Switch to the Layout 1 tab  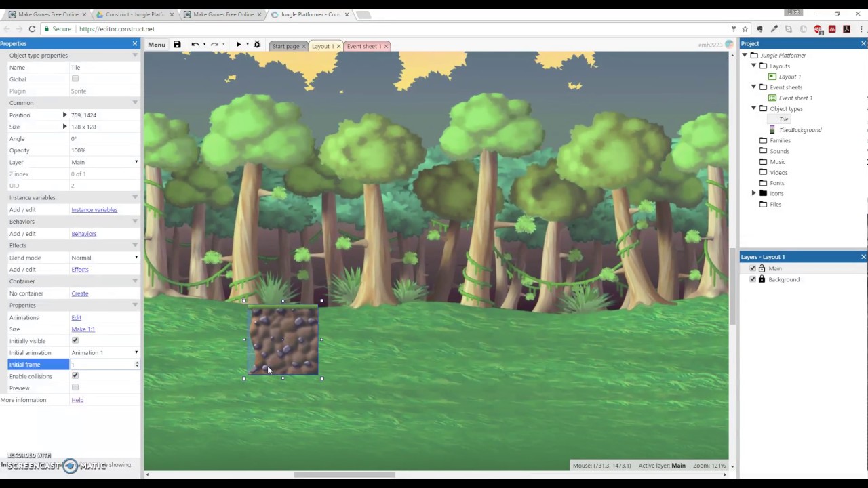coord(323,46)
